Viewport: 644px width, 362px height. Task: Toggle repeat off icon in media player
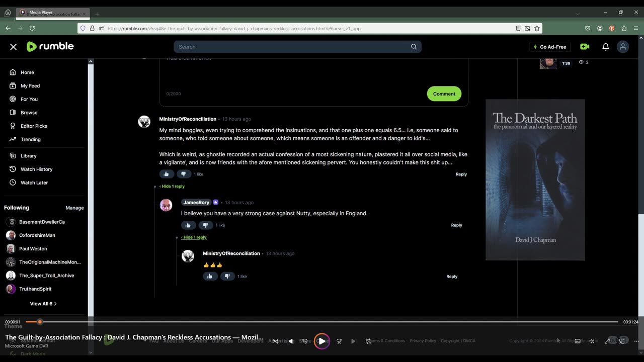point(368,341)
